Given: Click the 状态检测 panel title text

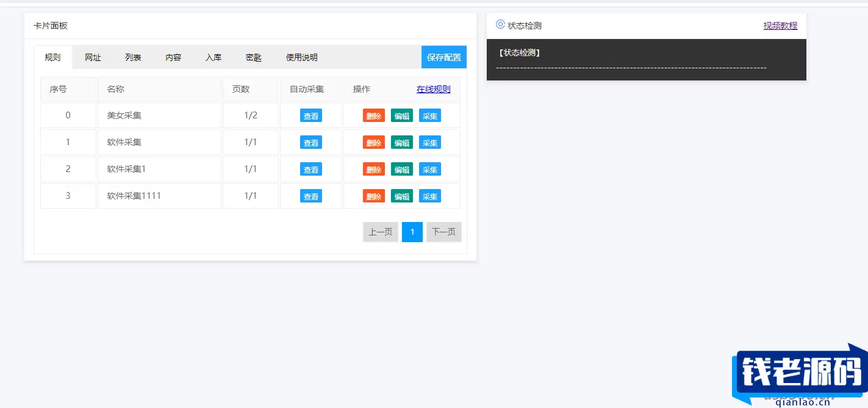Looking at the screenshot, I should pyautogui.click(x=525, y=26).
